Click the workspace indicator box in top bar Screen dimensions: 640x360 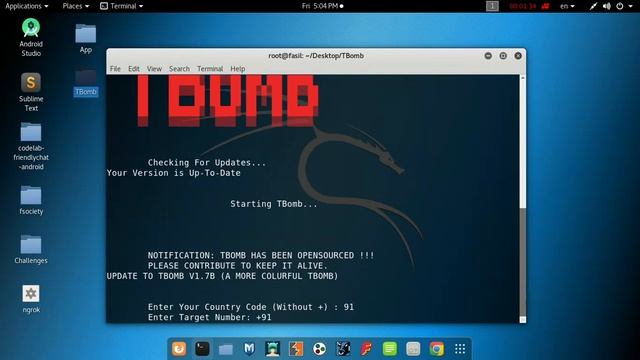(492, 6)
